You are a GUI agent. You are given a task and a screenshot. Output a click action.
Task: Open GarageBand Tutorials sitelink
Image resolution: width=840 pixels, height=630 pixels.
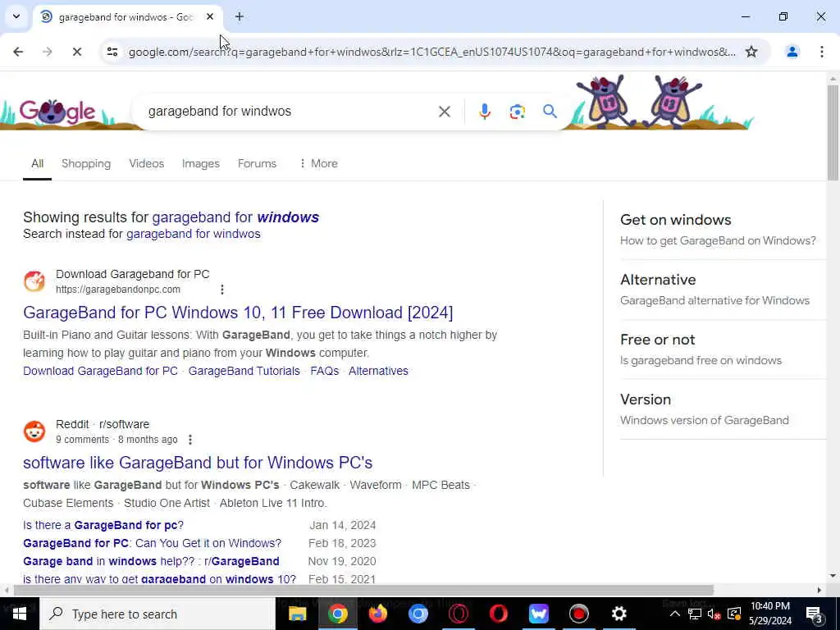point(244,371)
